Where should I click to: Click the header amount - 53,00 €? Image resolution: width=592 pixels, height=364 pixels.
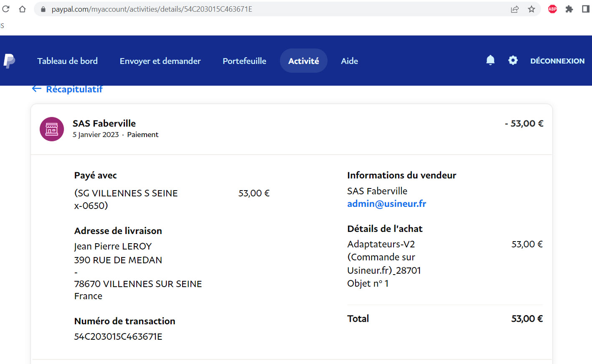coord(524,124)
